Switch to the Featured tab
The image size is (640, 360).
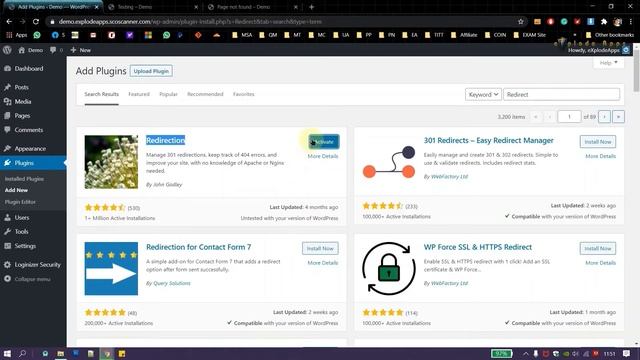(x=139, y=94)
